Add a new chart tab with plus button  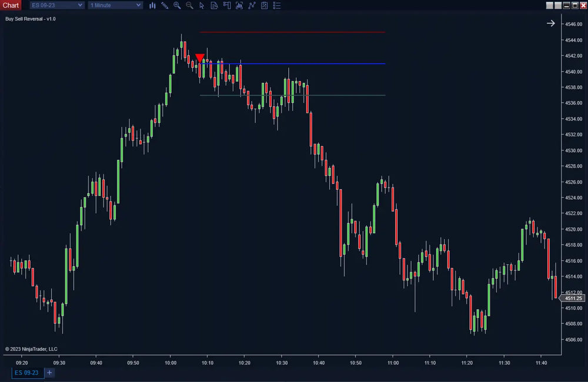click(49, 373)
